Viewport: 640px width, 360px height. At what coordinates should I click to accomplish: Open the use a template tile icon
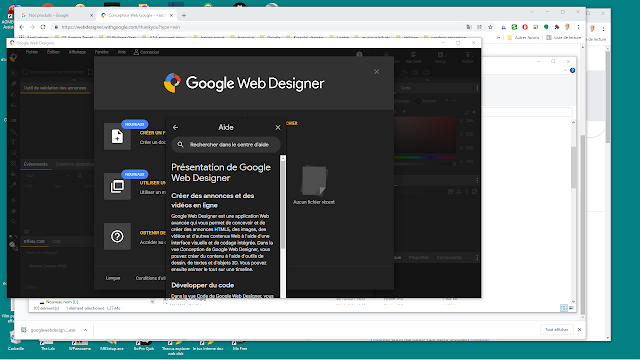tap(117, 187)
